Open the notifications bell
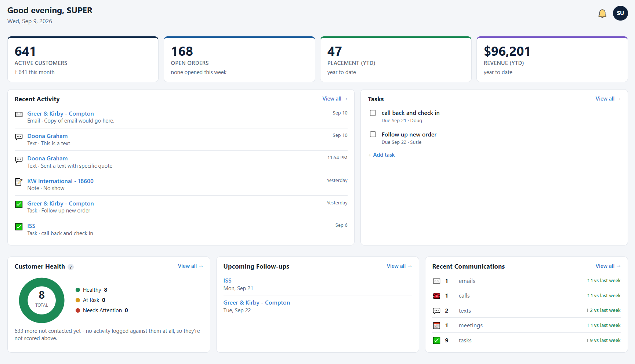 (x=602, y=14)
